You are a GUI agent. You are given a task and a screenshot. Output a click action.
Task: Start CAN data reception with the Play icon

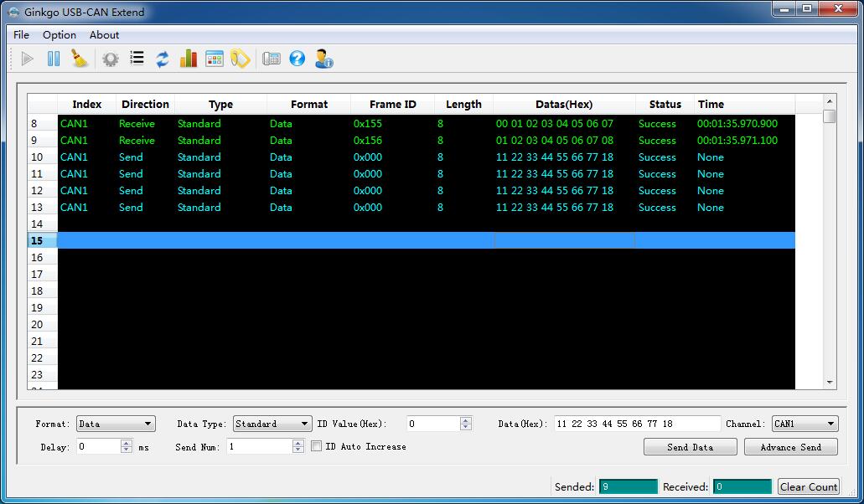click(x=26, y=58)
